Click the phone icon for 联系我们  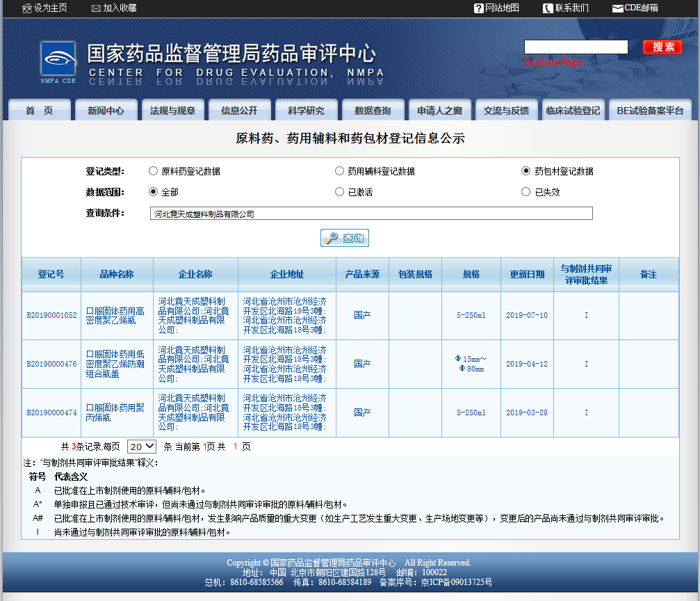coord(548,8)
